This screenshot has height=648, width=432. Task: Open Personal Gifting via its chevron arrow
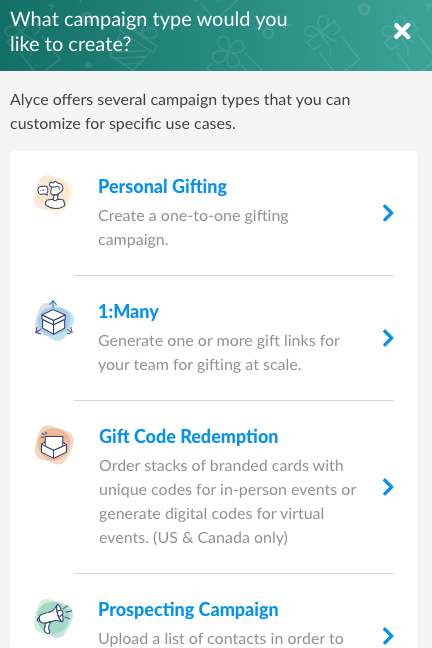tap(388, 213)
